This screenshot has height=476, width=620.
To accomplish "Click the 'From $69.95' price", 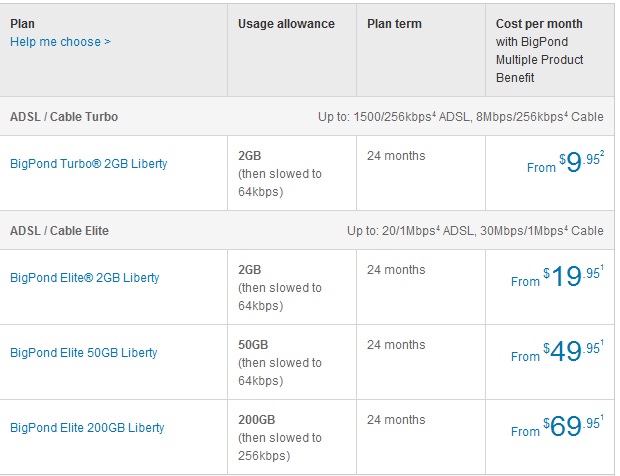I will pos(558,427).
